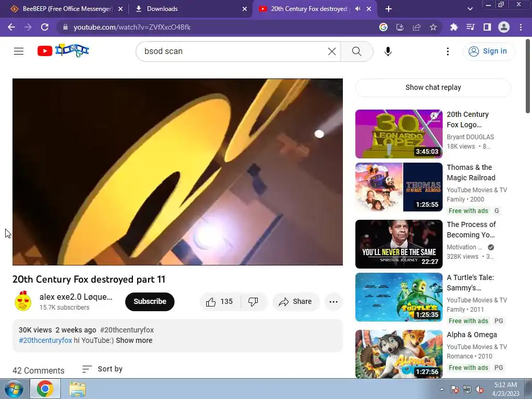Open YouTube settings three-dot menu
This screenshot has width=532, height=399.
click(447, 51)
